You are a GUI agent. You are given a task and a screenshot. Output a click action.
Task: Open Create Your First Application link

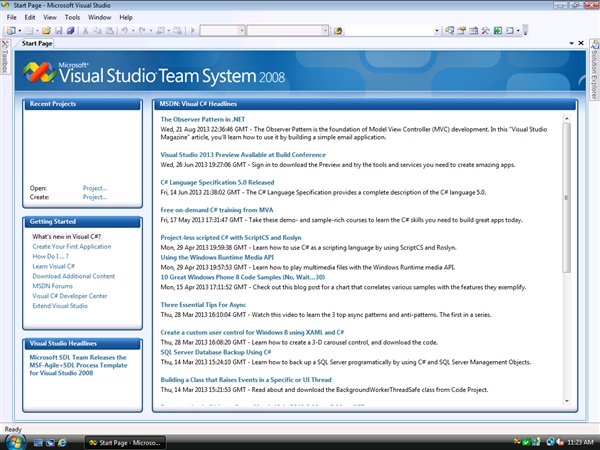[x=72, y=246]
